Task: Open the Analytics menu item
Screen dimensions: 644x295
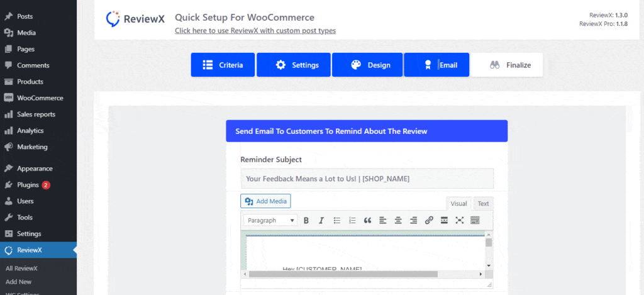Action: [38, 131]
